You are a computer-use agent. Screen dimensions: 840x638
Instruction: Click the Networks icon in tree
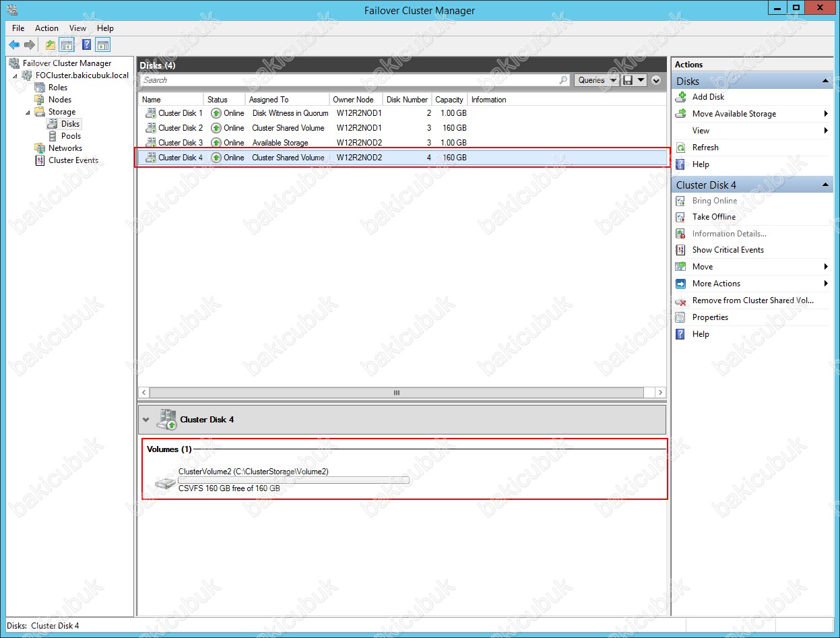pos(40,148)
